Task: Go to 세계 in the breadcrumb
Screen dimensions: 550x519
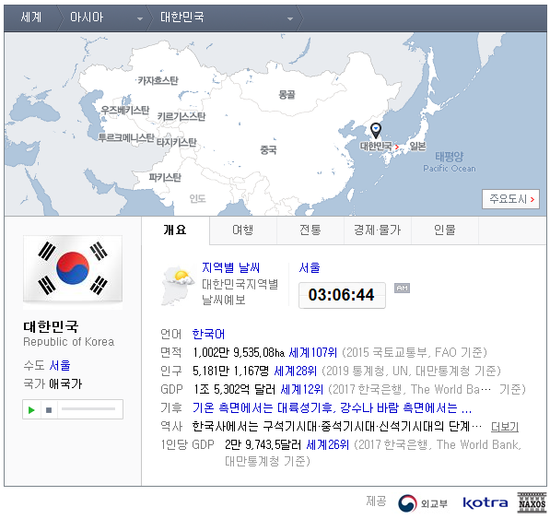Action: [x=31, y=17]
